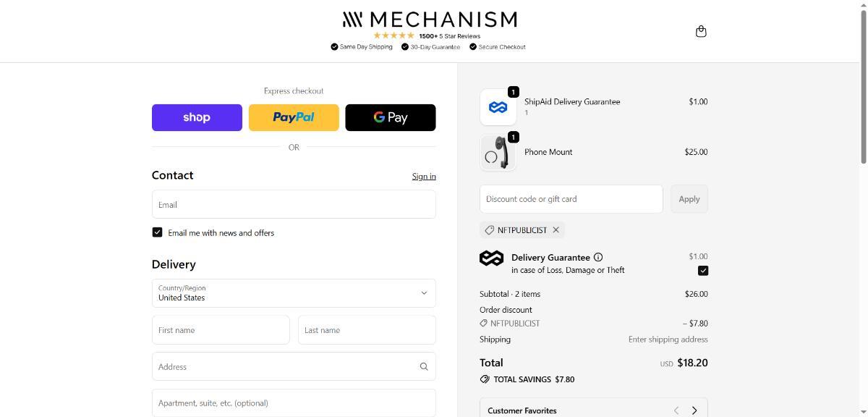The image size is (868, 417).
Task: Click the ShipAid Delivery Guarantee product thumbnail
Action: tap(498, 107)
